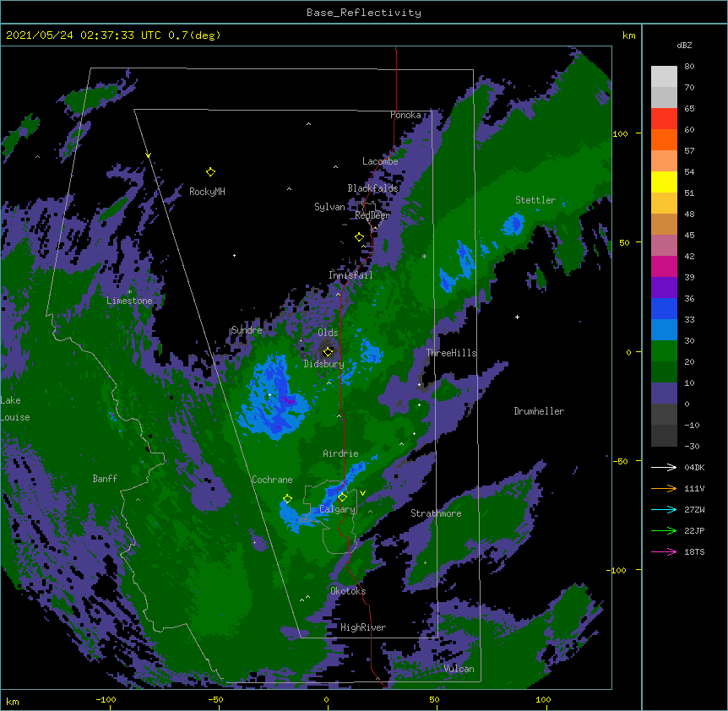The width and height of the screenshot is (728, 711).
Task: Click the Innisfail town label
Action: pyautogui.click(x=350, y=275)
